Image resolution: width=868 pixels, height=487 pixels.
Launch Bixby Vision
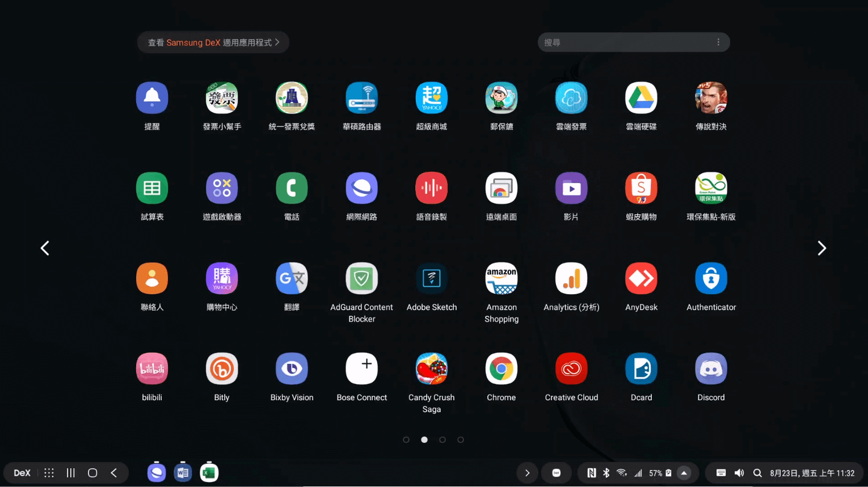(x=292, y=369)
